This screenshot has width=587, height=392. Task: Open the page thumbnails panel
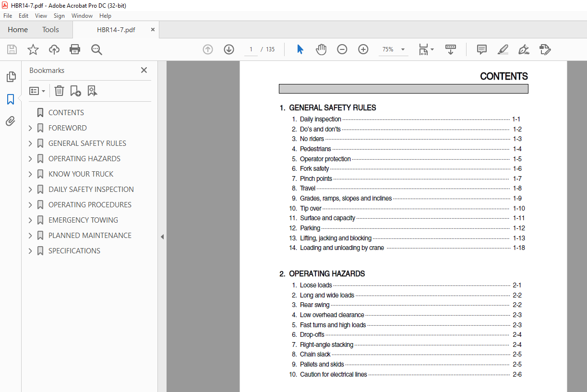pyautogui.click(x=11, y=77)
